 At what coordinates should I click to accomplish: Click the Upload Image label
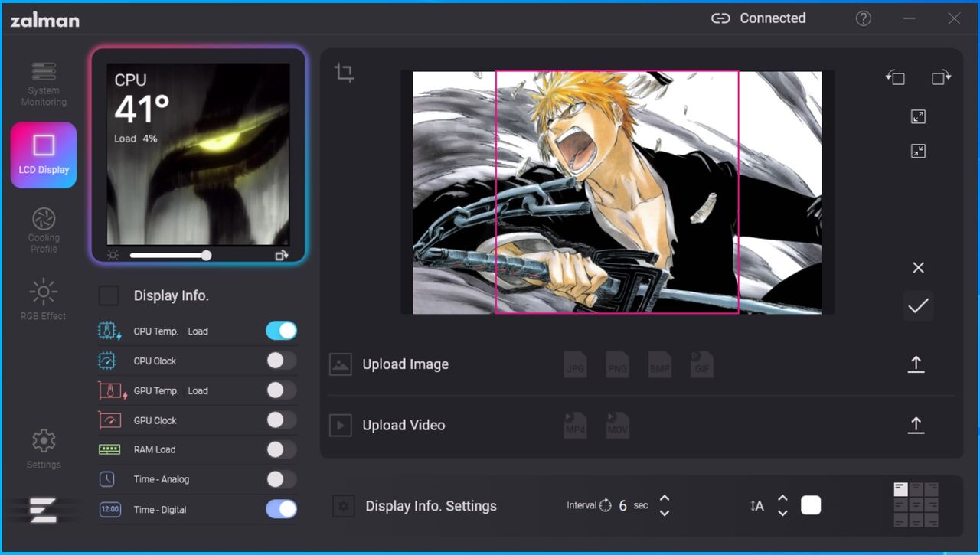406,364
